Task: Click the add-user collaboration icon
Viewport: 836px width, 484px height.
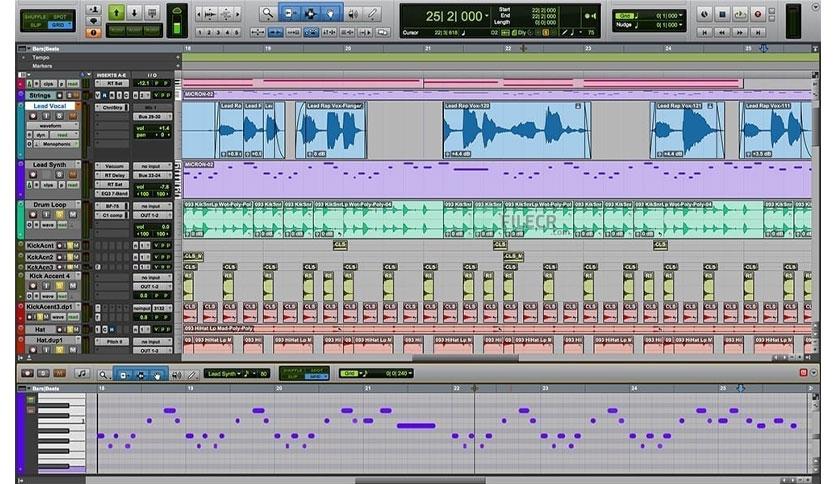Action: pos(93,10)
